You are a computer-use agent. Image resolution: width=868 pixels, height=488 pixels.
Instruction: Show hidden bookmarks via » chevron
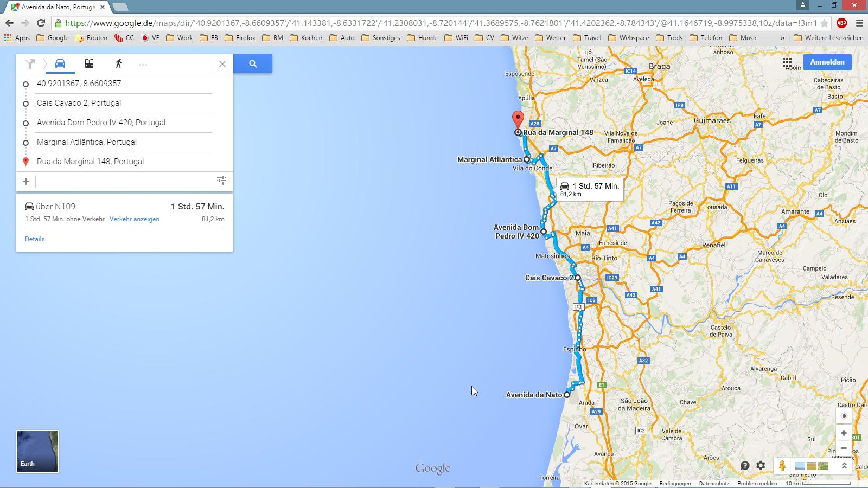(782, 38)
